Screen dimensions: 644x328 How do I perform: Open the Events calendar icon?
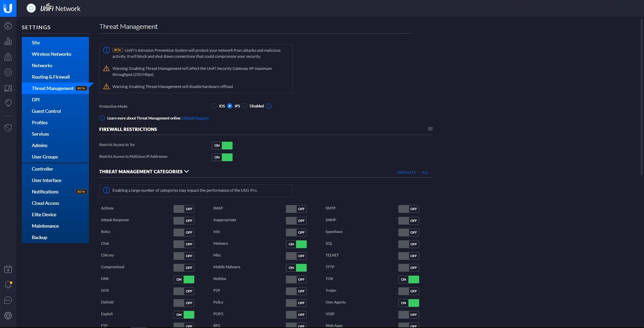click(x=8, y=269)
